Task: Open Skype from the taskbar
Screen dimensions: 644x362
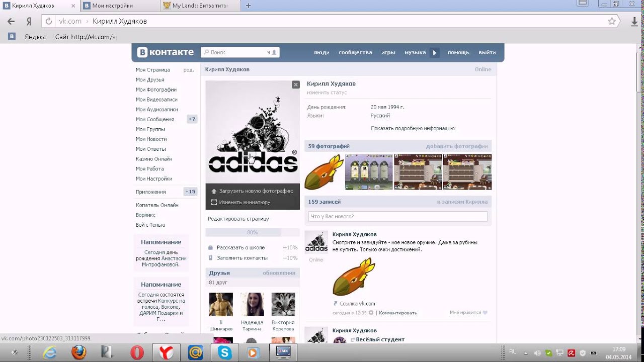Action: (224, 352)
